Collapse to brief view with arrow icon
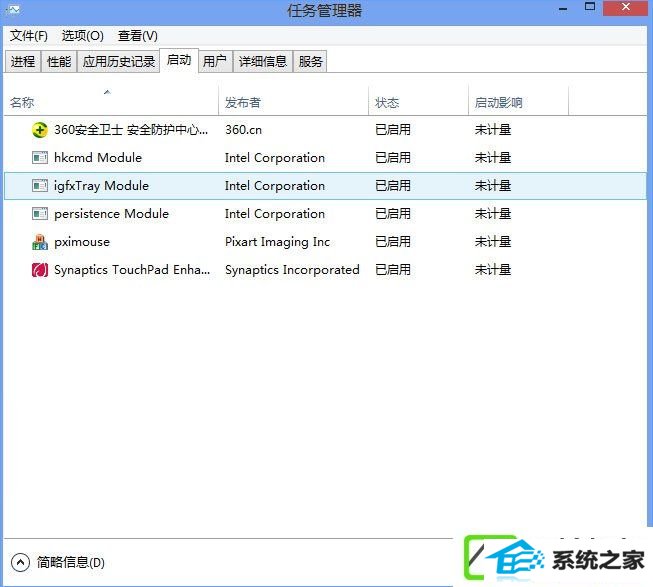This screenshot has width=653, height=587. [20, 563]
